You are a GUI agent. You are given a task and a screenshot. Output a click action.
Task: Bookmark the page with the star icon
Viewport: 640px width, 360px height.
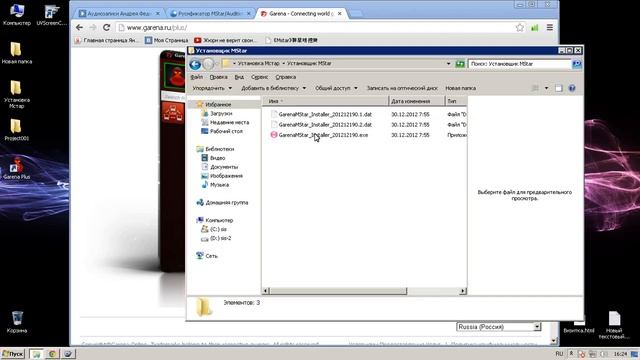click(x=520, y=27)
